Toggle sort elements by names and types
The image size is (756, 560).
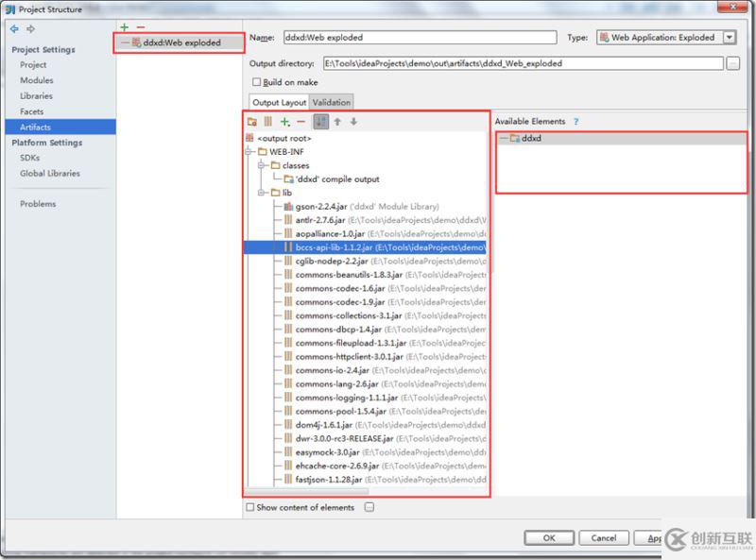(x=321, y=122)
